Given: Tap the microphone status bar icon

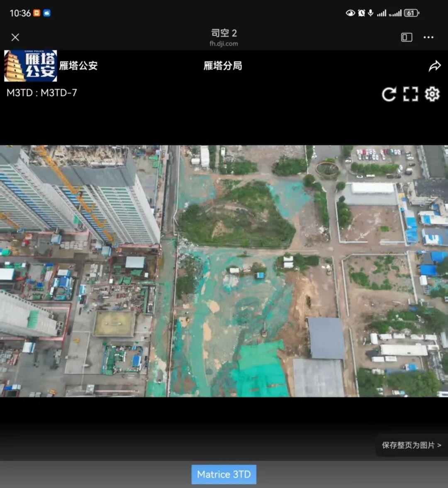Looking at the screenshot, I should pyautogui.click(x=370, y=13).
